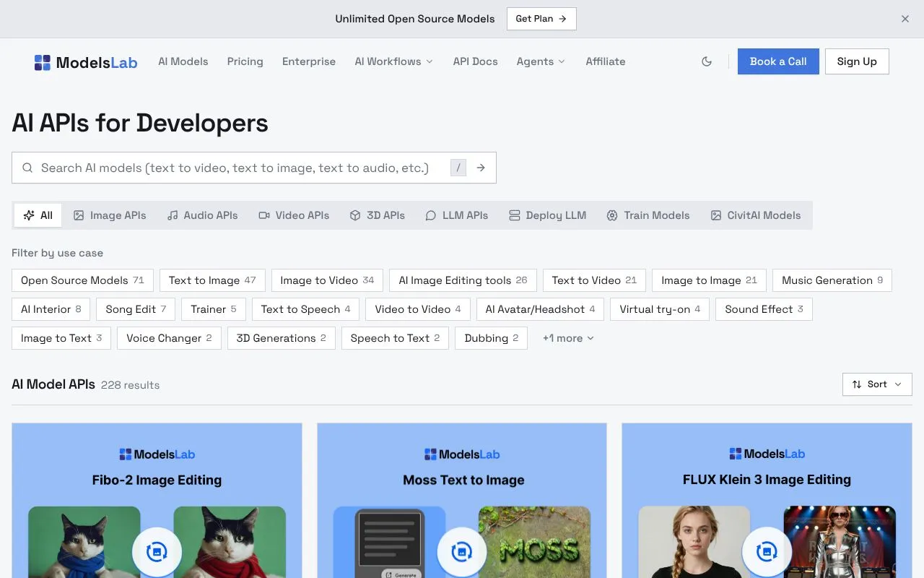Open the 3D APIs tab
Image resolution: width=924 pixels, height=578 pixels.
[x=377, y=215]
